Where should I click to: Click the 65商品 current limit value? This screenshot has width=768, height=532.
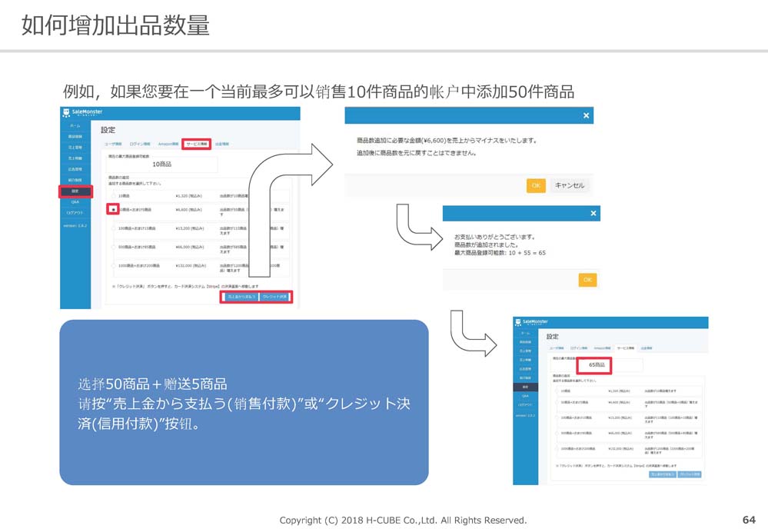click(x=597, y=365)
